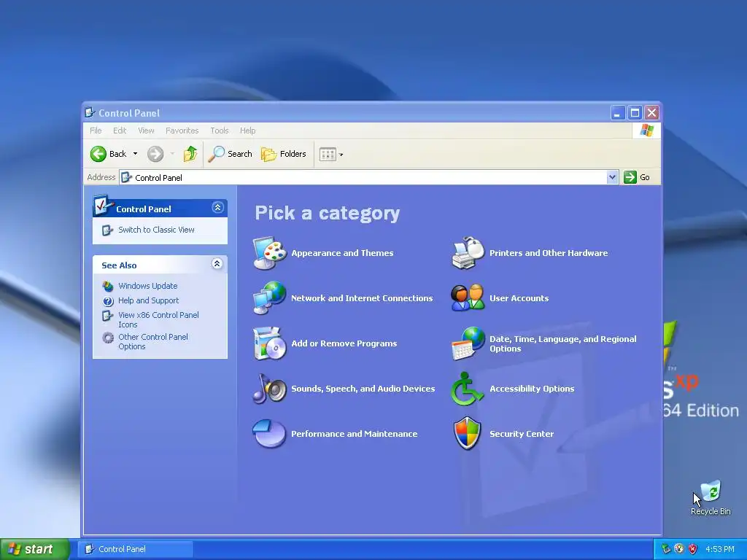747x560 pixels.
Task: Click the Go button beside address bar
Action: coord(637,177)
